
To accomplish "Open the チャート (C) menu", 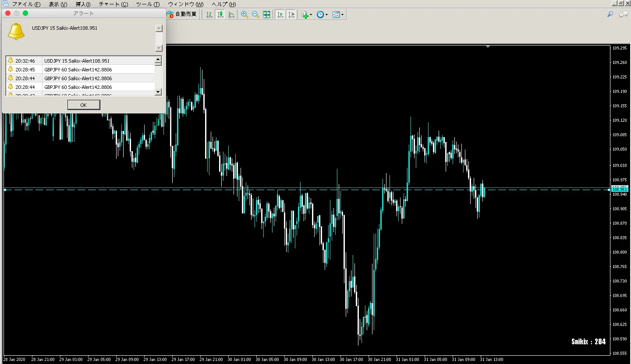I will pyautogui.click(x=113, y=4).
